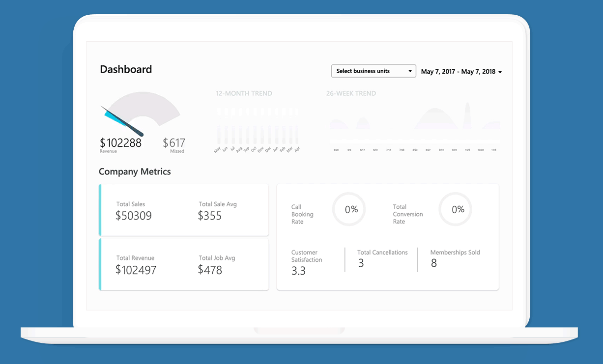Click the Total Cancellations value
This screenshot has width=603, height=364.
click(x=361, y=263)
